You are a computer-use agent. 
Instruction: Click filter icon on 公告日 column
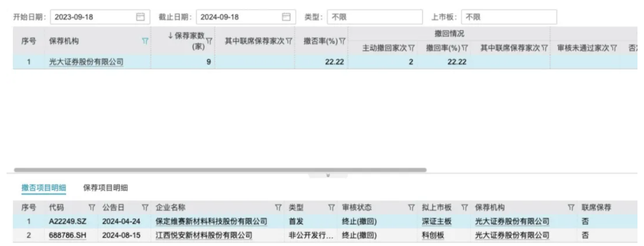[145, 208]
